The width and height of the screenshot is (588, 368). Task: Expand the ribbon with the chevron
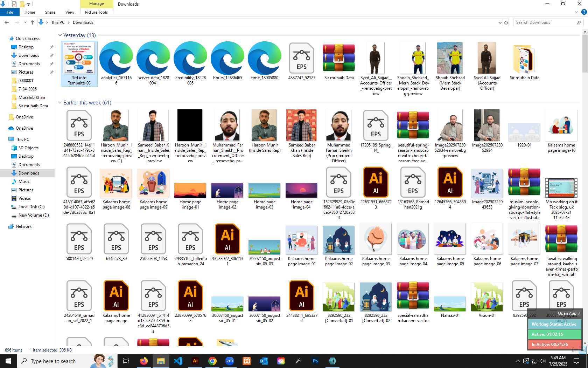[x=576, y=12]
